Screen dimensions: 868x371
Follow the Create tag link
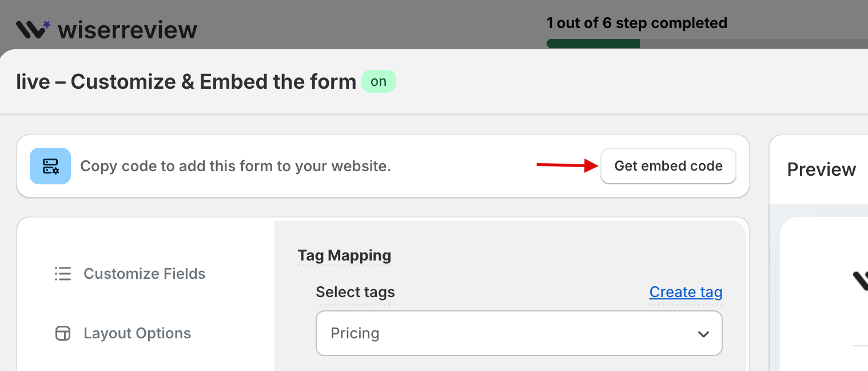tap(686, 292)
